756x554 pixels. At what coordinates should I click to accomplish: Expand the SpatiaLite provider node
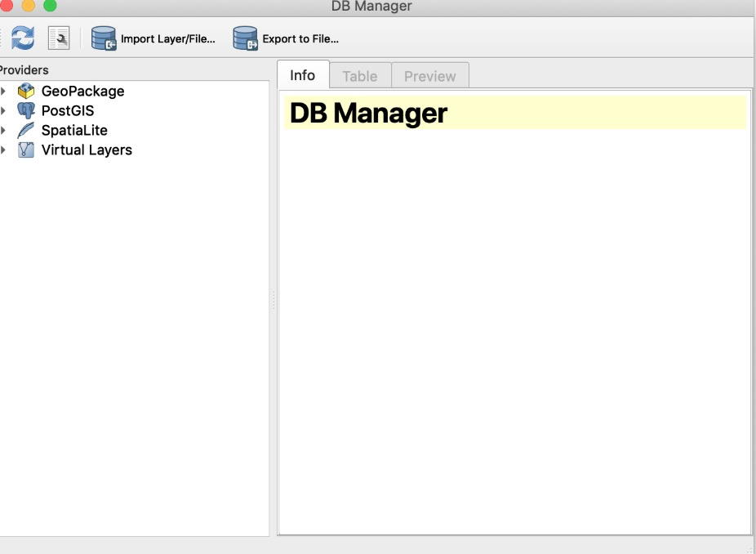click(x=3, y=130)
